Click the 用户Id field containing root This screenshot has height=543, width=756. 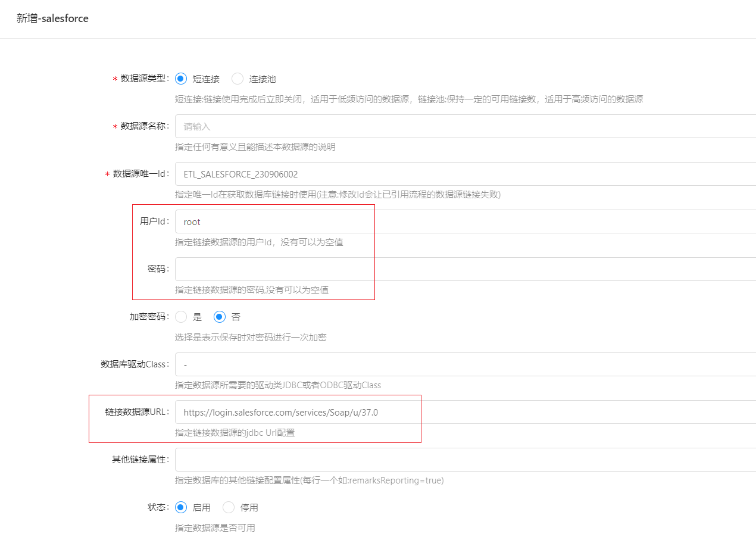pyautogui.click(x=464, y=221)
